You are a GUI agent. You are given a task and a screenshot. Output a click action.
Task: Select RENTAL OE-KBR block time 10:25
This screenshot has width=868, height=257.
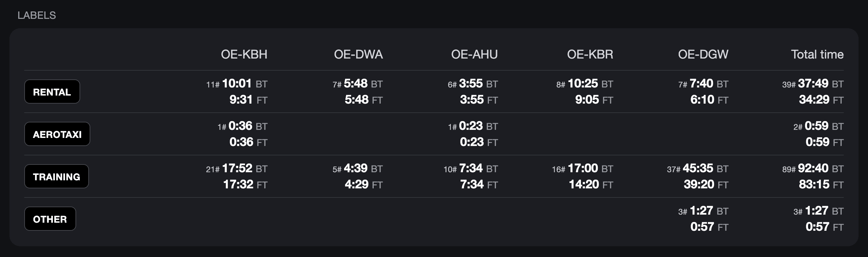tap(583, 83)
